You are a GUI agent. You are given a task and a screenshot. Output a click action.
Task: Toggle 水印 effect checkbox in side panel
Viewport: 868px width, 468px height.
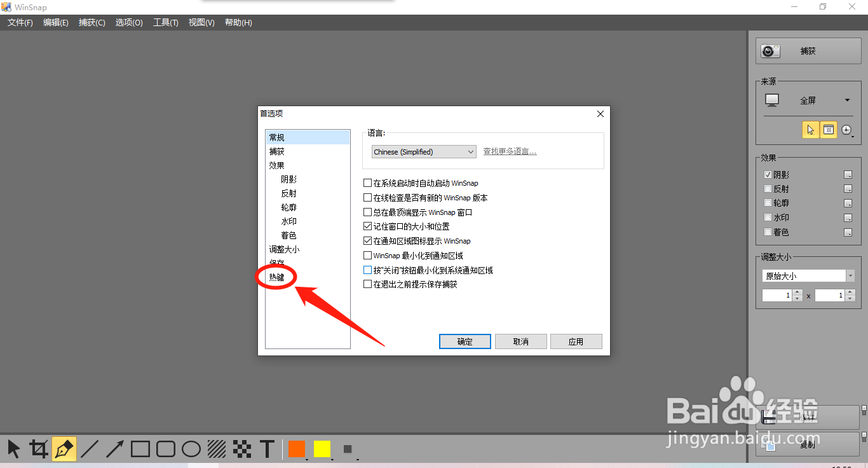768,217
